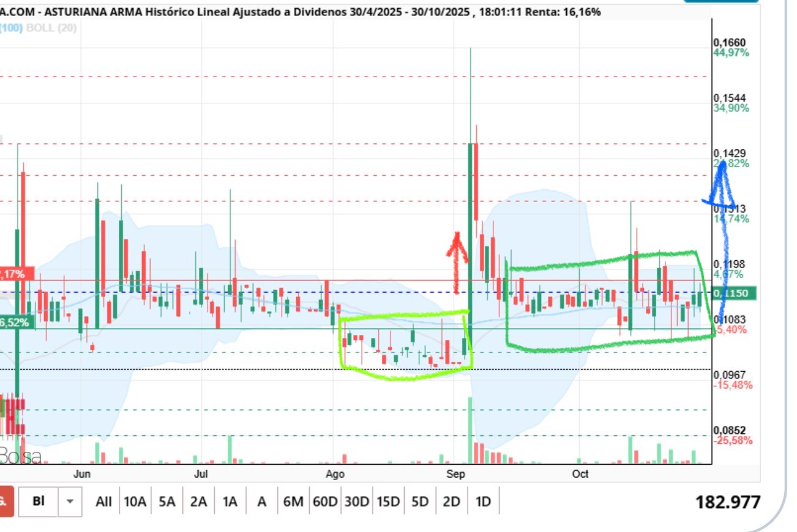
Task: Select the 2D range button
Action: pyautogui.click(x=451, y=502)
